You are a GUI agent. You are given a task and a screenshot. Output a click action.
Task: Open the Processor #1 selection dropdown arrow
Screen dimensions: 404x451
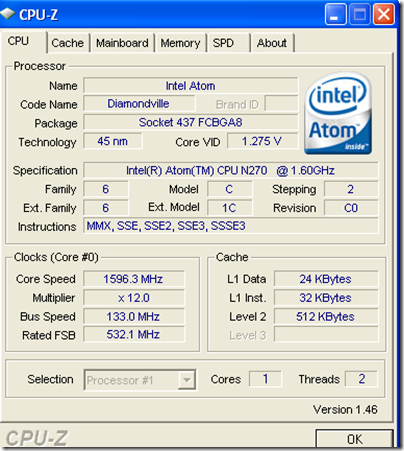point(186,380)
